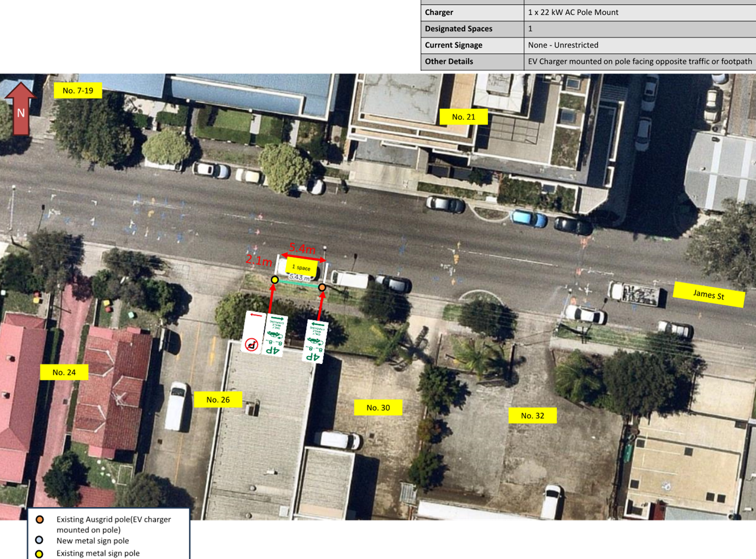
Task: Select the 'No. 30' property label
Action: (378, 408)
